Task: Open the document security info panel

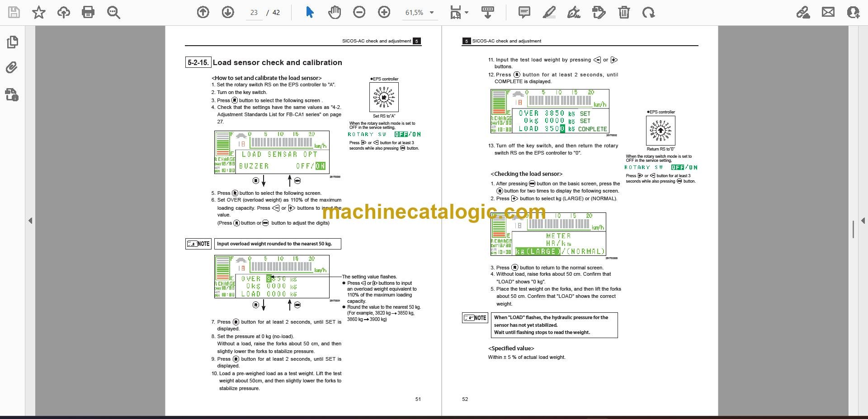Action: coord(12,94)
